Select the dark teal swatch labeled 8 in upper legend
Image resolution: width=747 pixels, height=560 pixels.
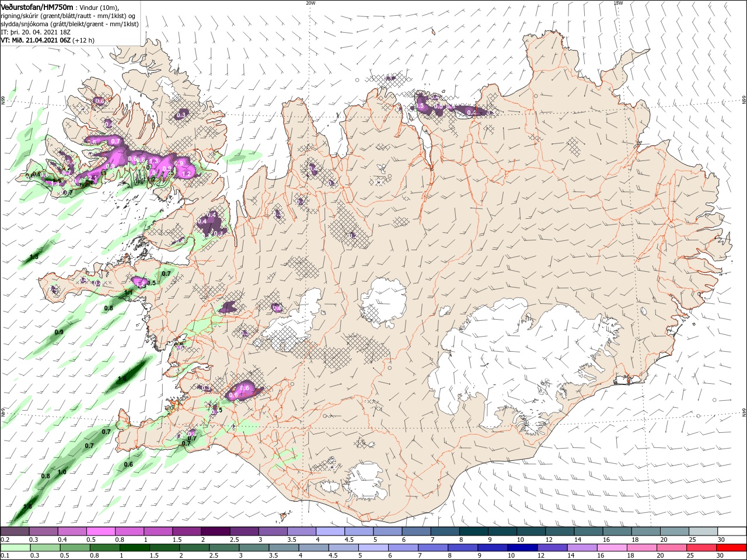click(x=474, y=531)
